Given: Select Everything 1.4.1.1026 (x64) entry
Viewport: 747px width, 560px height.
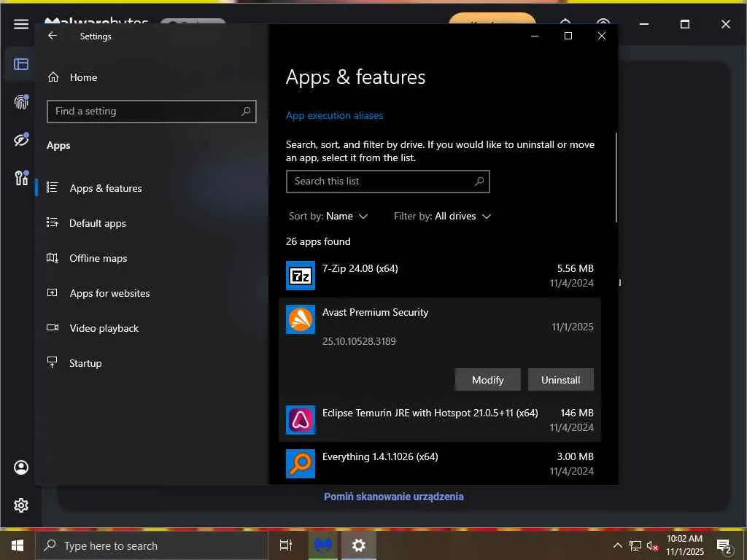Looking at the screenshot, I should pyautogui.click(x=440, y=464).
